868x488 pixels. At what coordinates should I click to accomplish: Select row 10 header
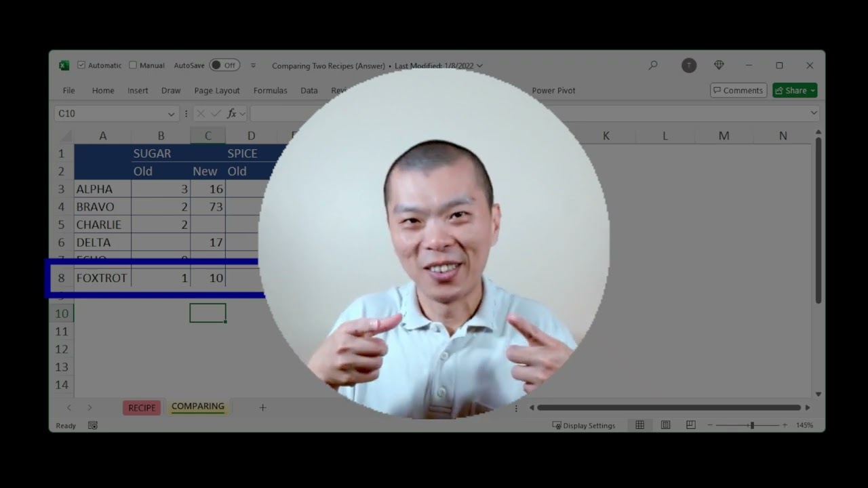62,313
